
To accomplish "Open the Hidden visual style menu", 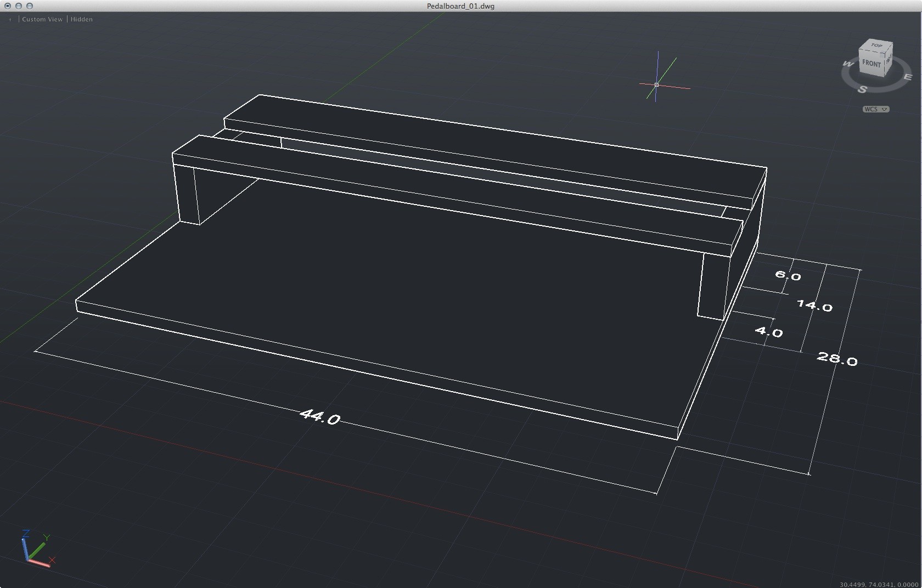I will pos(81,19).
